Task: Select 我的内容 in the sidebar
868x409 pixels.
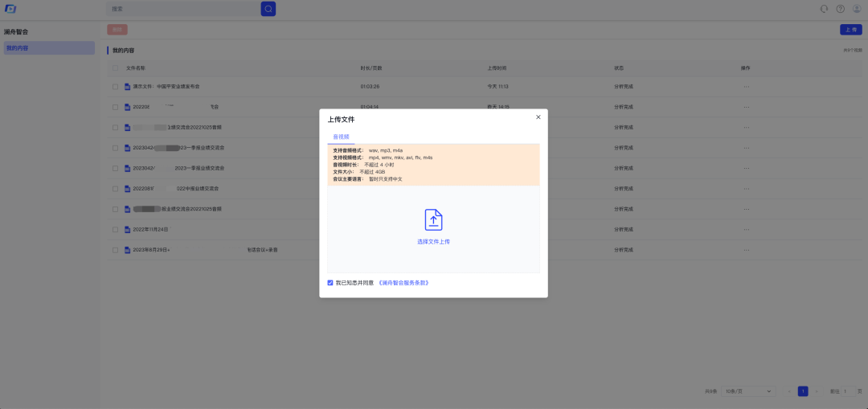Action: pos(49,48)
